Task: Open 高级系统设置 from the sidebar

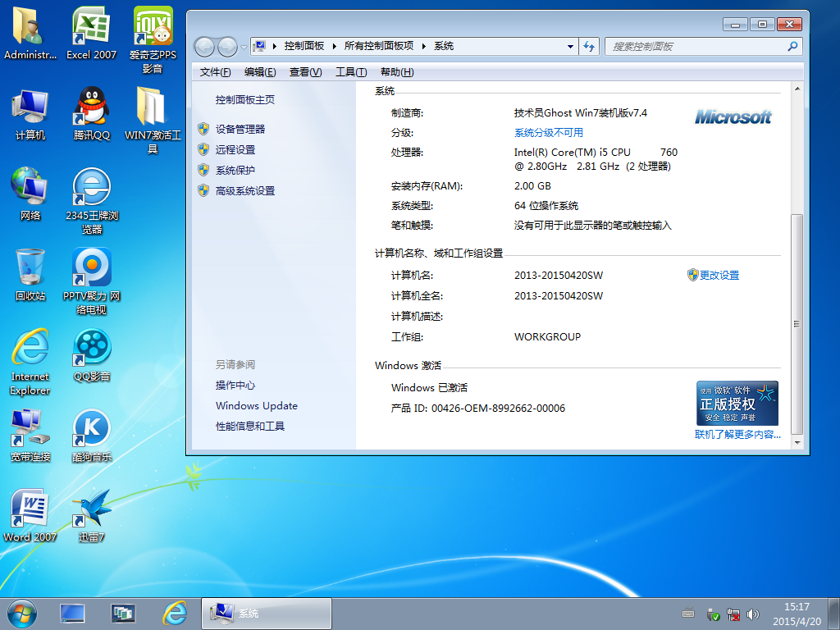Action: [244, 190]
